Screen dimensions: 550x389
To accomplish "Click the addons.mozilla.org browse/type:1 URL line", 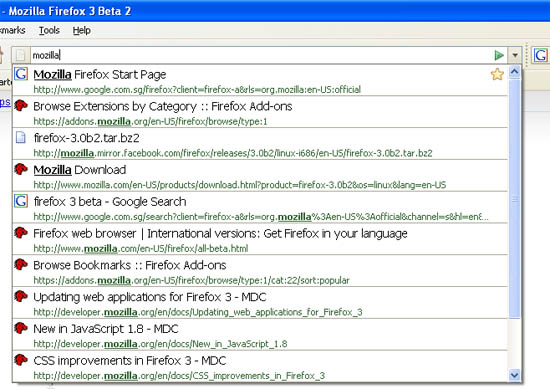I will (150, 121).
